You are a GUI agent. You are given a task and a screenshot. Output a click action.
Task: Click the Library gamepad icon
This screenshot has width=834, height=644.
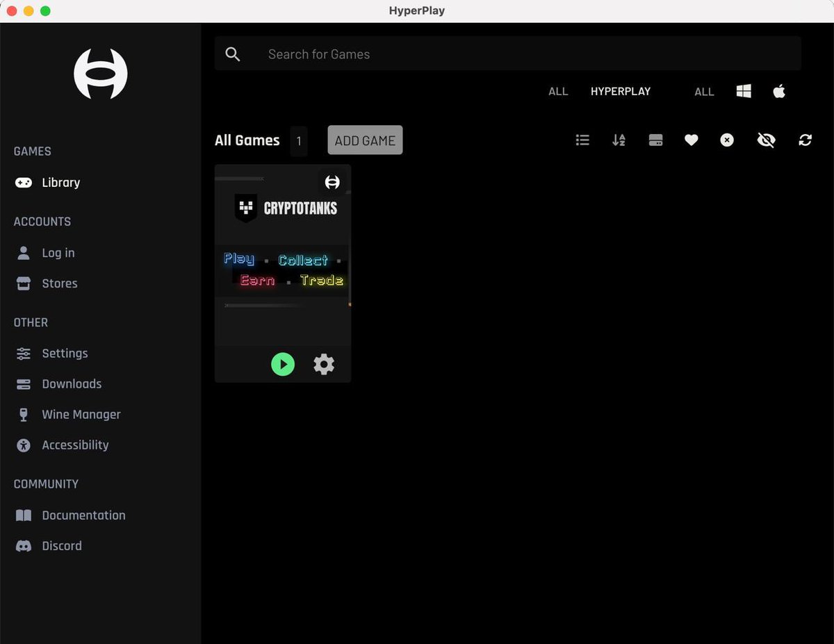point(24,183)
